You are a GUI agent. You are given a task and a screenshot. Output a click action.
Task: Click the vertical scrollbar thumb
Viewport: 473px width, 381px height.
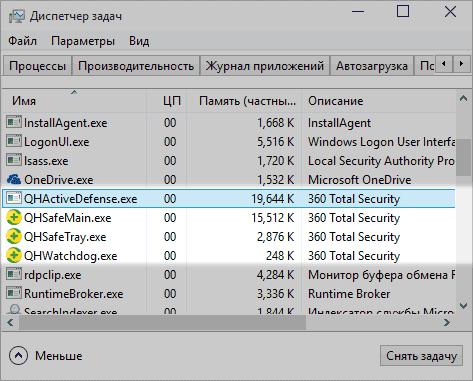click(463, 157)
